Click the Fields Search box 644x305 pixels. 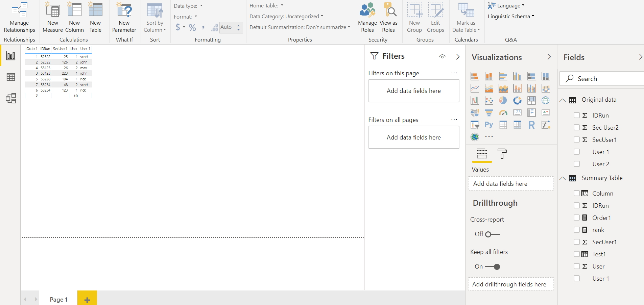[602, 79]
